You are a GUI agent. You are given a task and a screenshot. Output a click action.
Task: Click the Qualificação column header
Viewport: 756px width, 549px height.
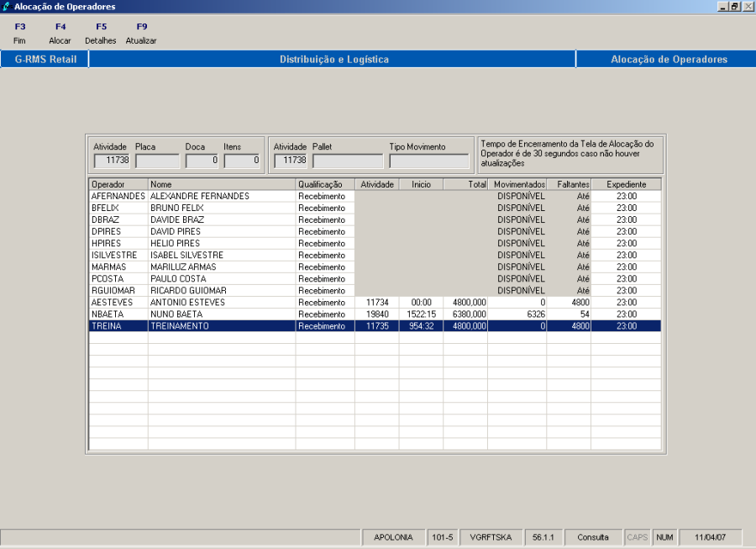(324, 184)
